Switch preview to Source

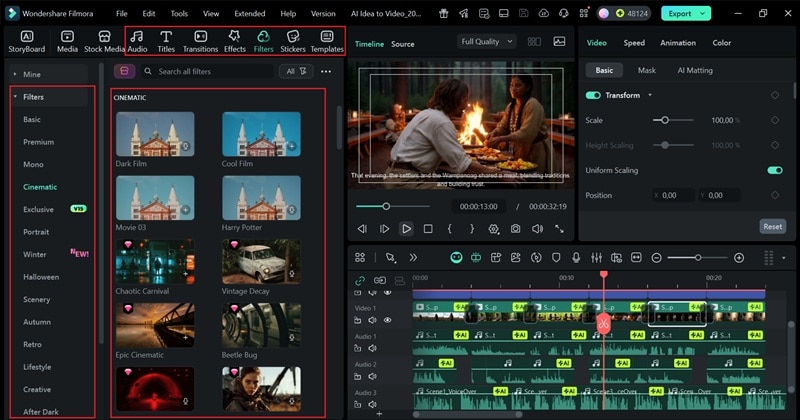[403, 44]
